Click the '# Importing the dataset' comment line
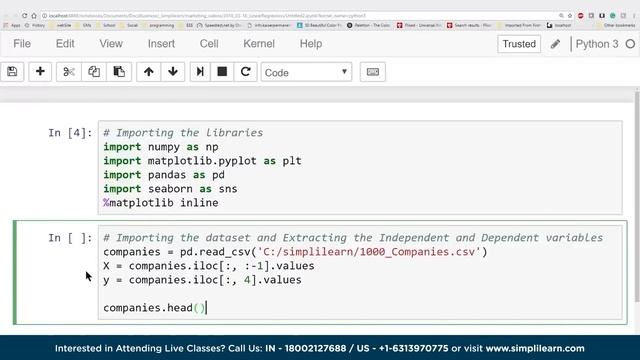640x360 pixels. [x=353, y=238]
